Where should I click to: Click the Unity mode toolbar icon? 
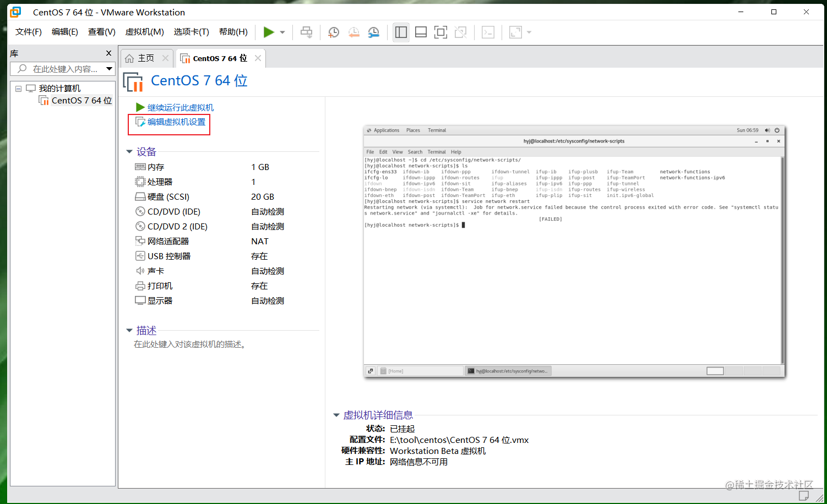pyautogui.click(x=461, y=32)
